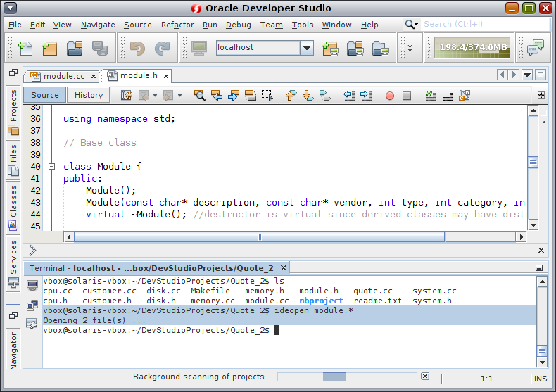The width and height of the screenshot is (556, 392).
Task: Open the Navigator side panel
Action: point(13,349)
